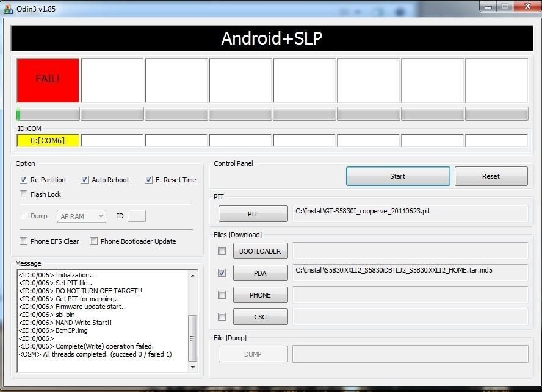Click the File [Dump] path field
Screen dimensions: 542x392
click(x=410, y=354)
